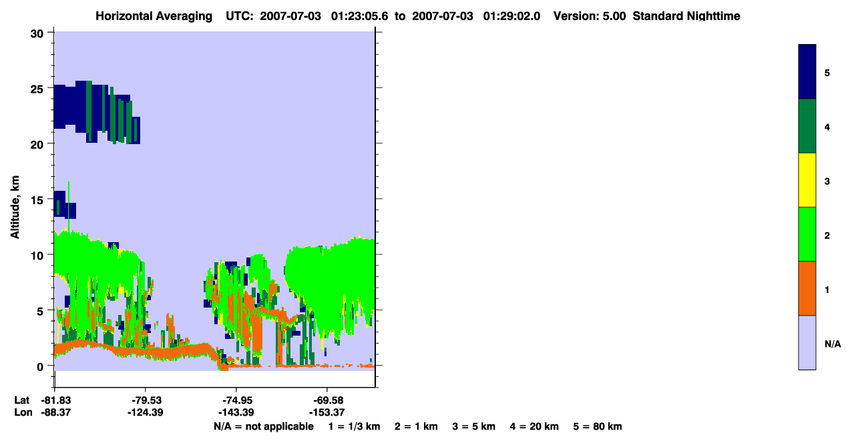Click longitude value -143.39
868x445 pixels.
[236, 412]
